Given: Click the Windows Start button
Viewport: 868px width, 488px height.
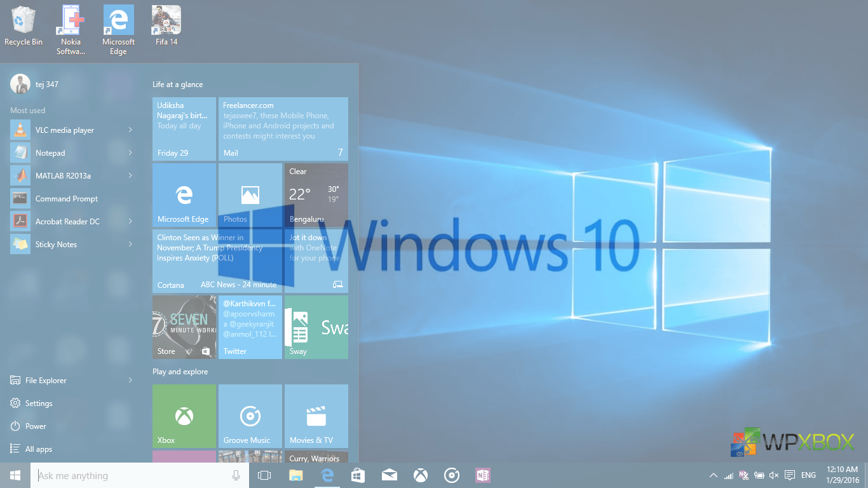Looking at the screenshot, I should 15,475.
